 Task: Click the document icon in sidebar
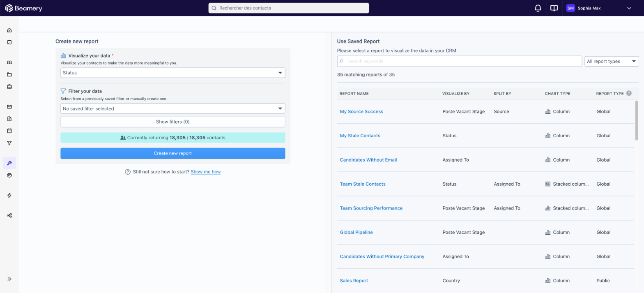(x=9, y=119)
